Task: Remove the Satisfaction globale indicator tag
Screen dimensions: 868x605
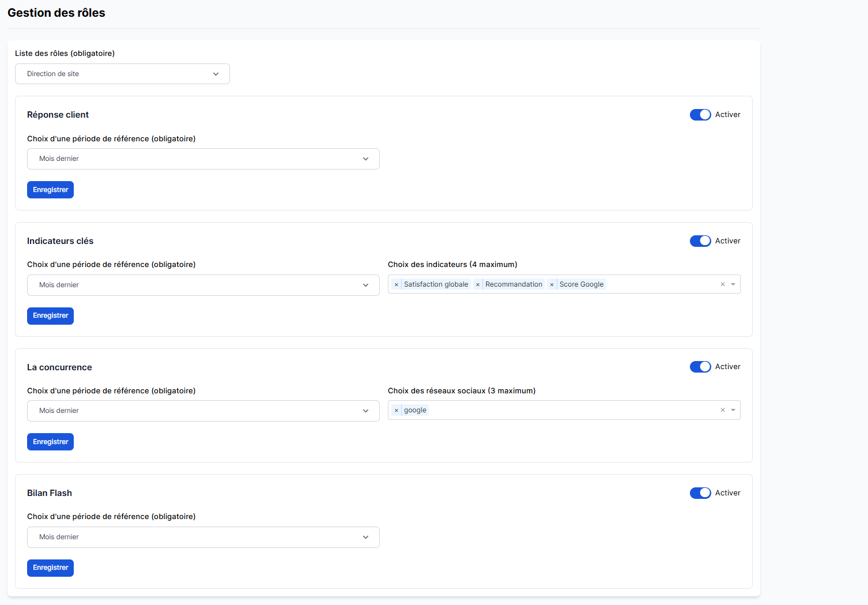Action: pyautogui.click(x=397, y=284)
